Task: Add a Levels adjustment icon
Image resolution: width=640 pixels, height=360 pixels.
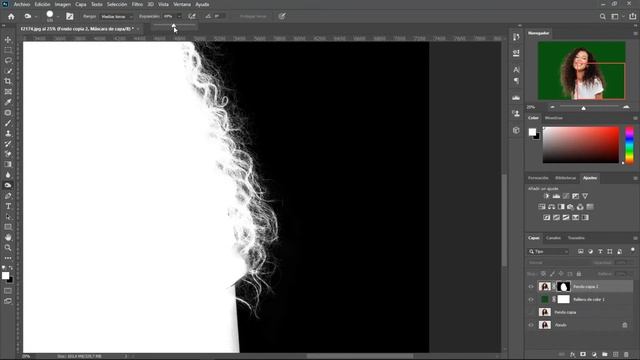Action: [x=556, y=196]
